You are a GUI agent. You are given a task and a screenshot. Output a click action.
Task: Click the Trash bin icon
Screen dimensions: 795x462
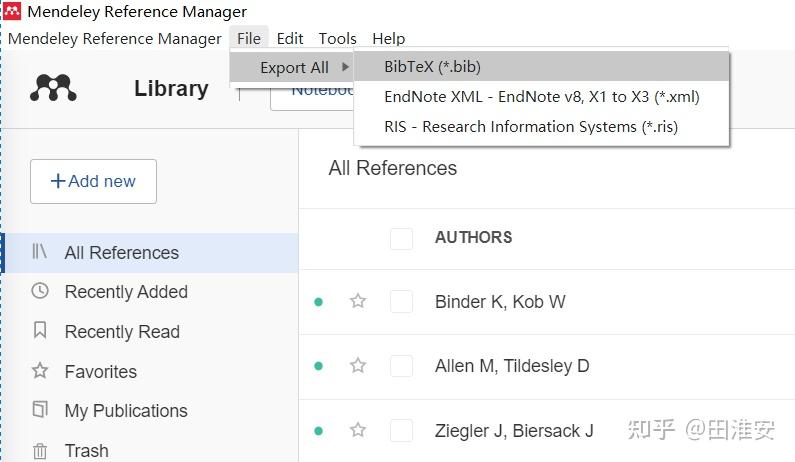click(x=40, y=450)
